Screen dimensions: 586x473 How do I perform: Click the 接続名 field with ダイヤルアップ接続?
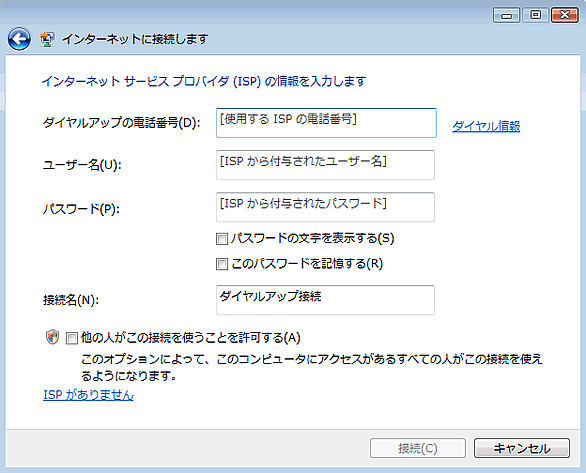325,300
